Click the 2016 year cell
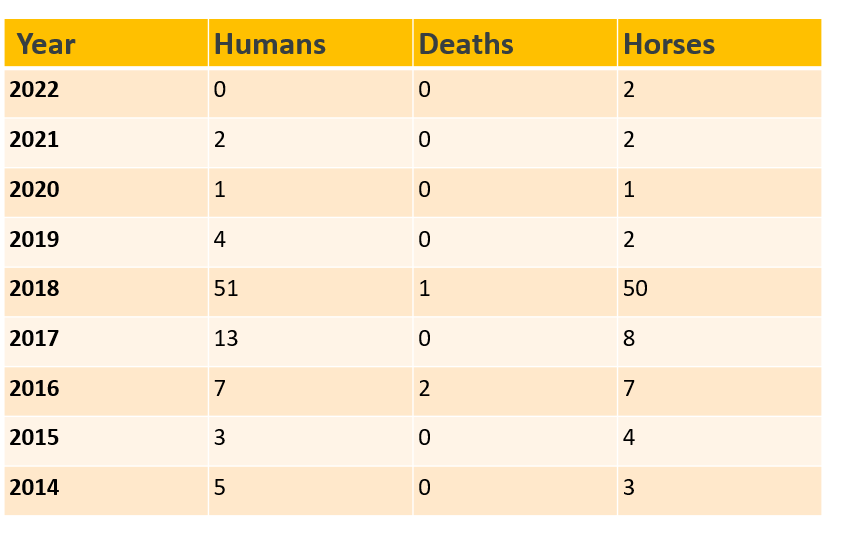Viewport: 848px width, 535px height. tap(34, 389)
